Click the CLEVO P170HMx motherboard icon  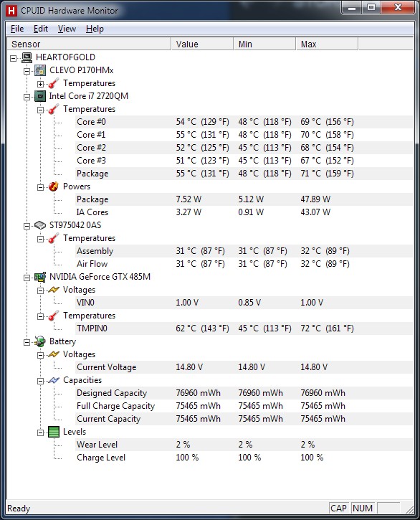pos(40,70)
